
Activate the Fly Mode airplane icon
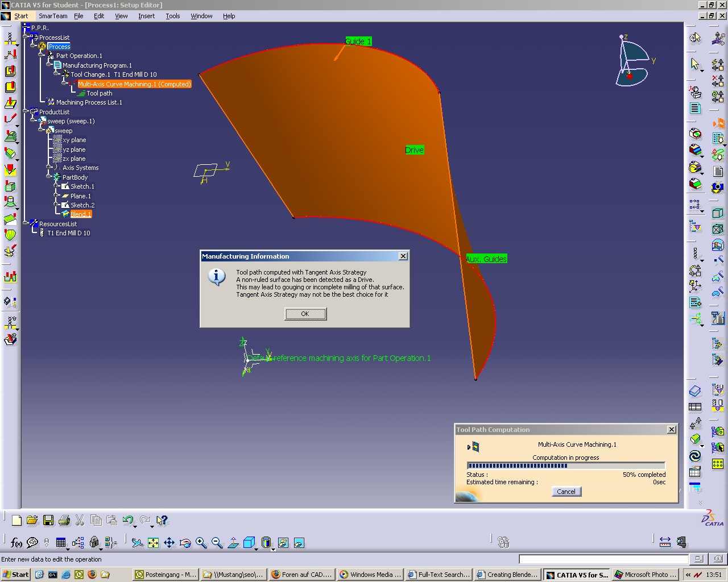coord(137,543)
